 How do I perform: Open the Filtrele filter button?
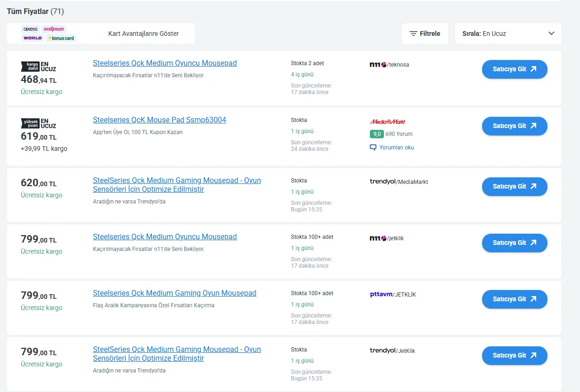[x=425, y=34]
